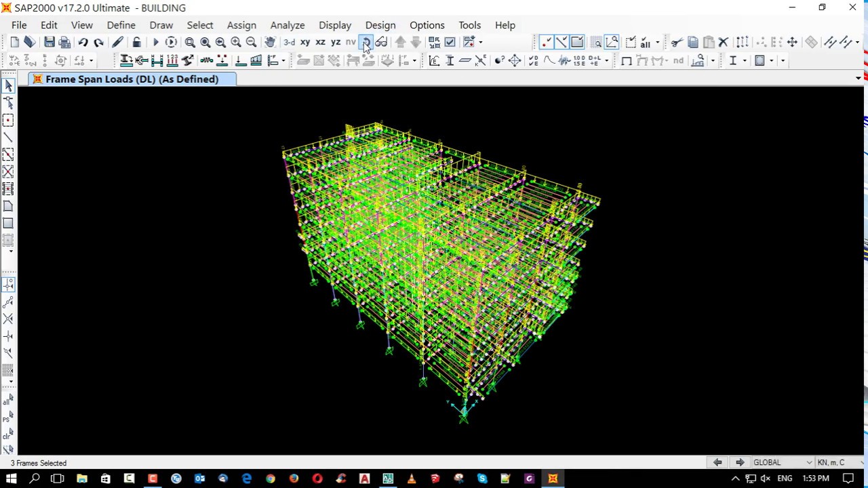Toggle the model lock padlock icon
The width and height of the screenshot is (868, 488).
pyautogui.click(x=136, y=42)
